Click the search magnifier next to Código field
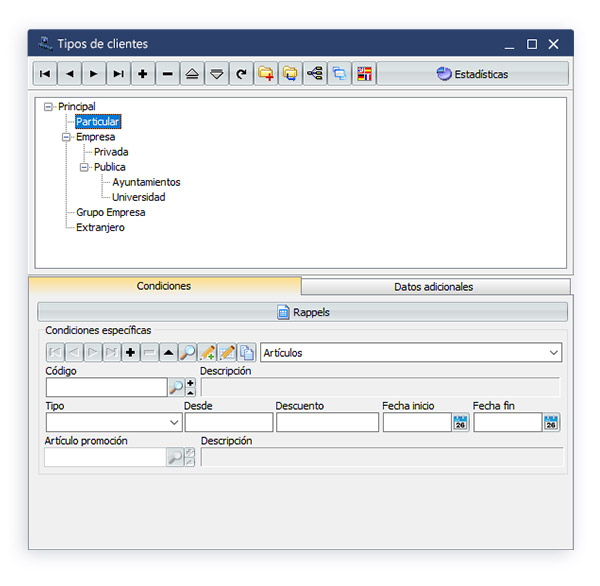The height and width of the screenshot is (586, 600). [x=175, y=387]
